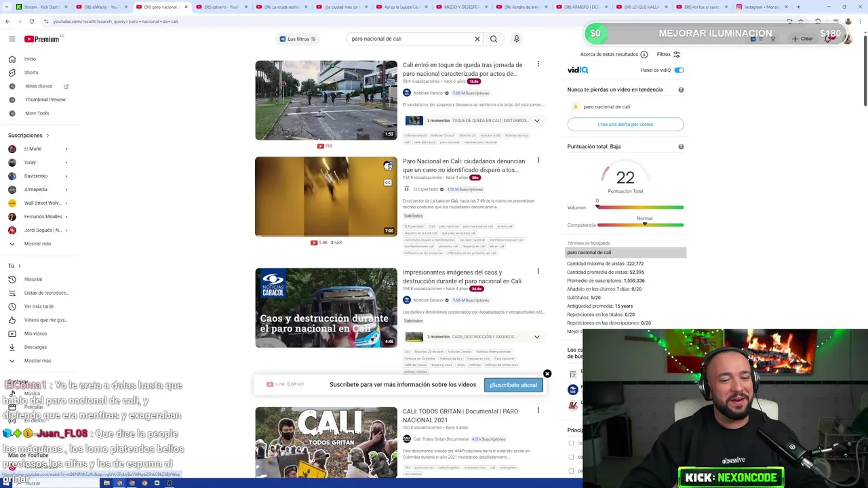This screenshot has width=868, height=488.
Task: Switch to Stream Kick Dashboard tab
Action: point(42,7)
